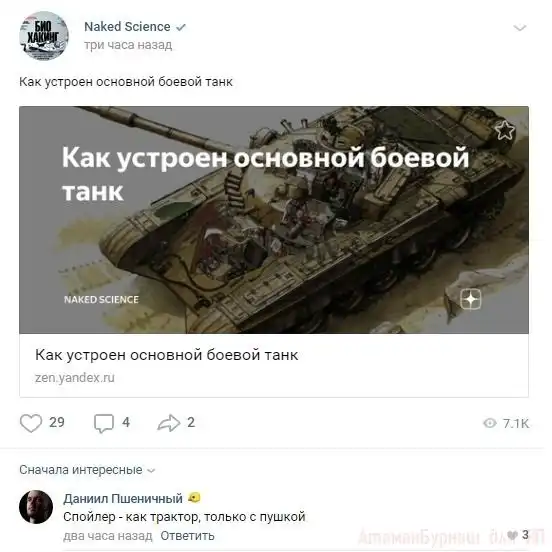This screenshot has height=552, width=552.
Task: Click the Zen sparkle icon on article preview
Action: point(471,299)
